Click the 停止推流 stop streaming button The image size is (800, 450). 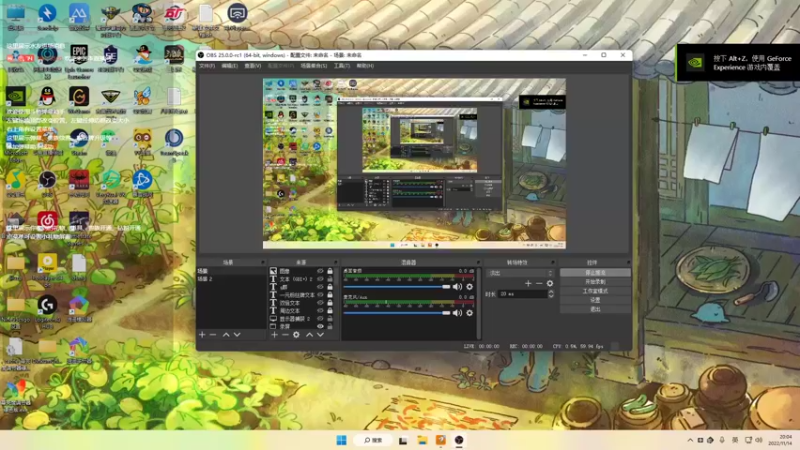pyautogui.click(x=595, y=273)
